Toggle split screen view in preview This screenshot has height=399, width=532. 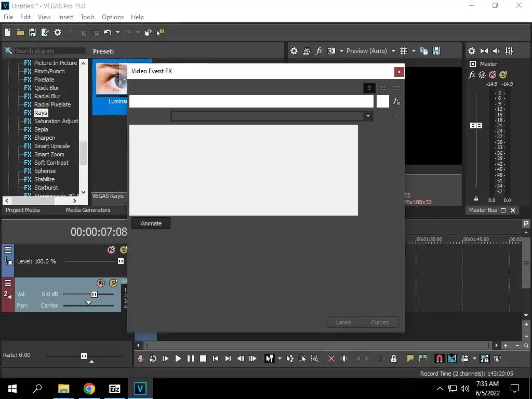click(x=331, y=51)
